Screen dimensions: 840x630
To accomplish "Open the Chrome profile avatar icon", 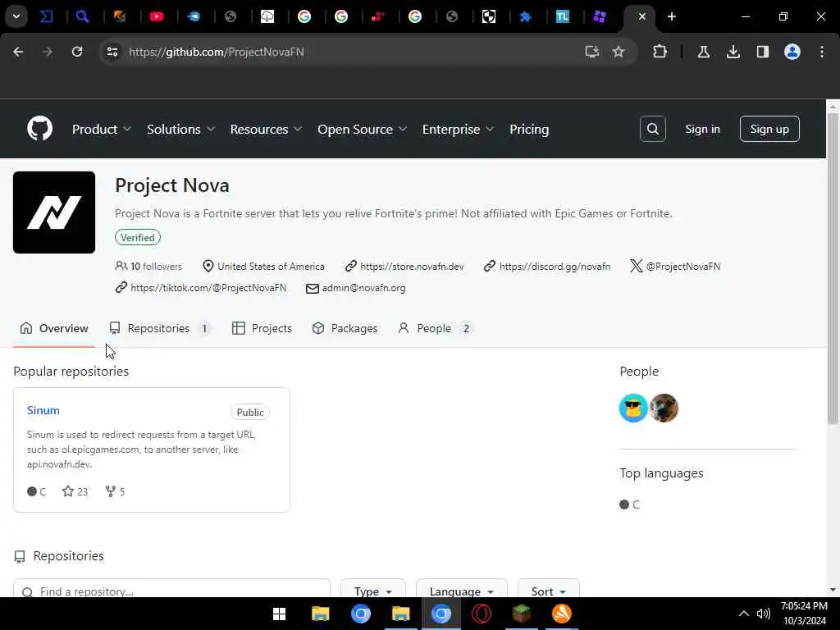I will pos(792,52).
